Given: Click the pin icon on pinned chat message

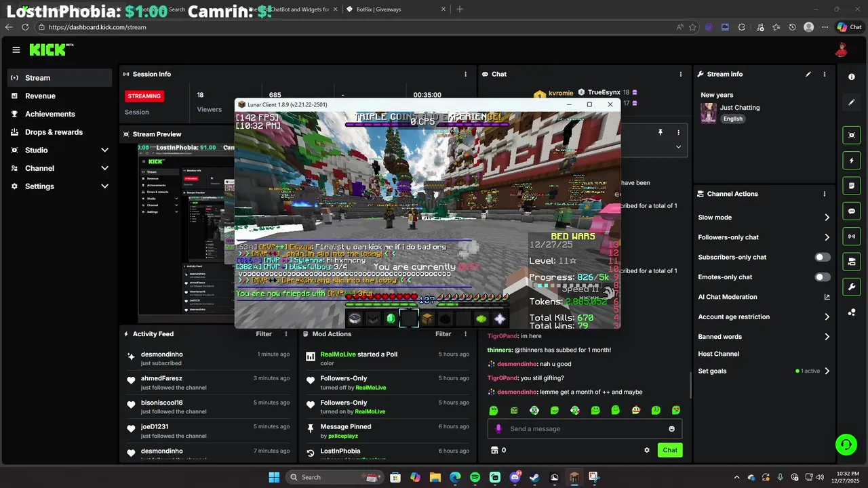Looking at the screenshot, I should [660, 133].
